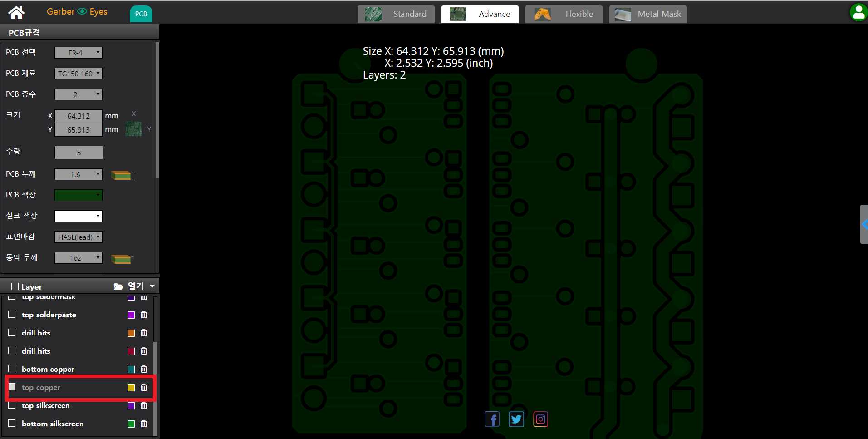868x439 pixels.
Task: Delete the bottom copper layer
Action: click(144, 369)
